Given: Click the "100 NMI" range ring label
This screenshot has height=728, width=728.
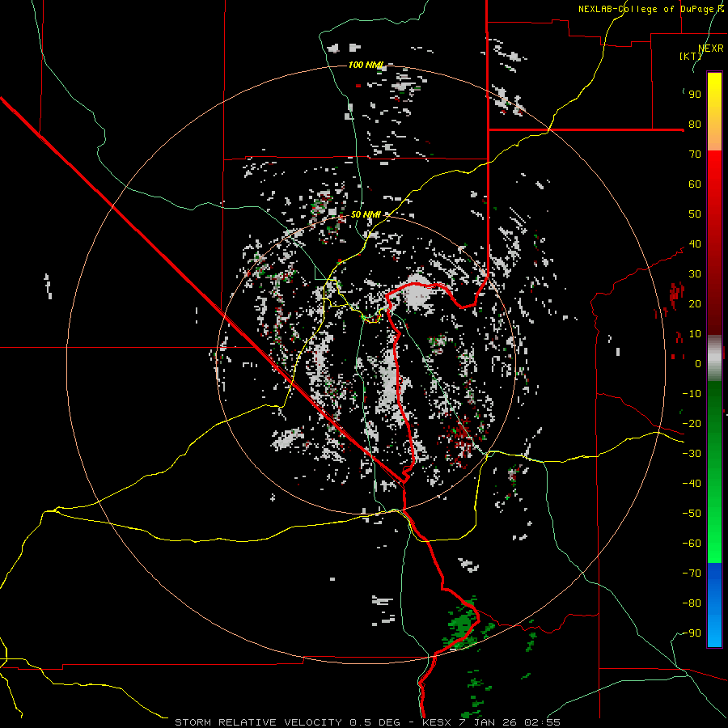Looking at the screenshot, I should pyautogui.click(x=366, y=65).
